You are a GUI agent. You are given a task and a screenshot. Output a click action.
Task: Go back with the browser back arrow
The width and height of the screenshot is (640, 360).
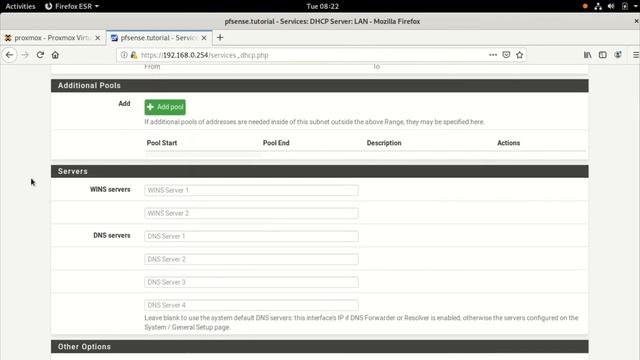tap(9, 55)
